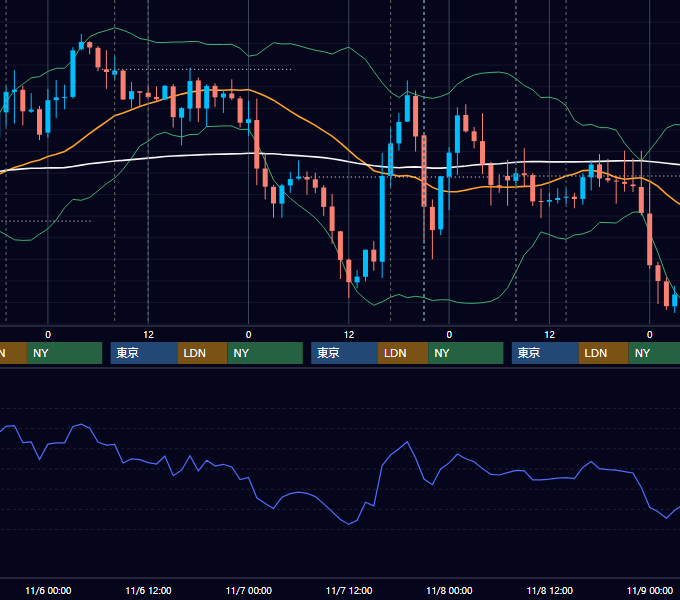Click the 11/6 00:00 date label
The image size is (680, 600).
pyautogui.click(x=48, y=590)
